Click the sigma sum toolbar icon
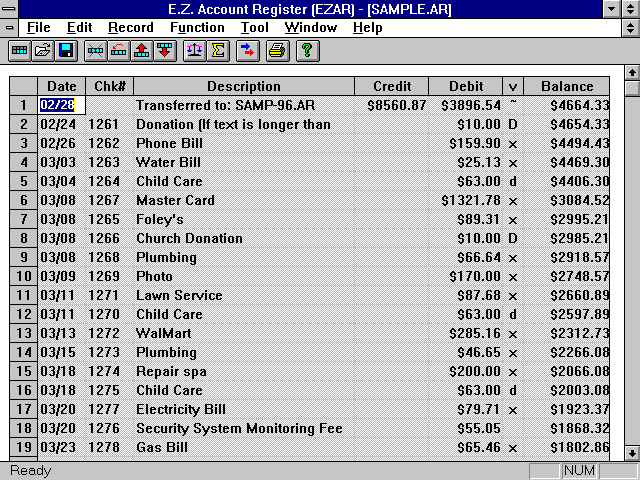The height and width of the screenshot is (480, 640). click(217, 49)
